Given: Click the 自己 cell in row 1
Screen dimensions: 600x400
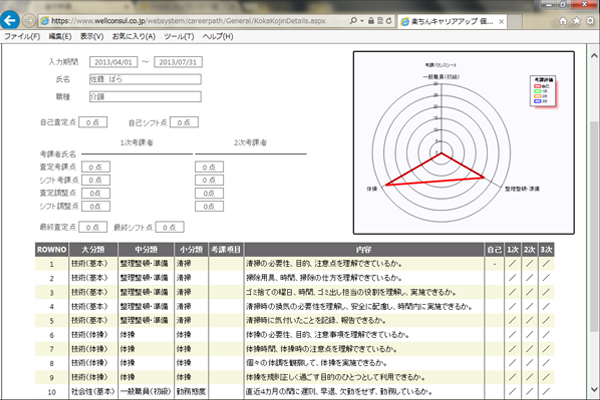Looking at the screenshot, I should [x=494, y=264].
